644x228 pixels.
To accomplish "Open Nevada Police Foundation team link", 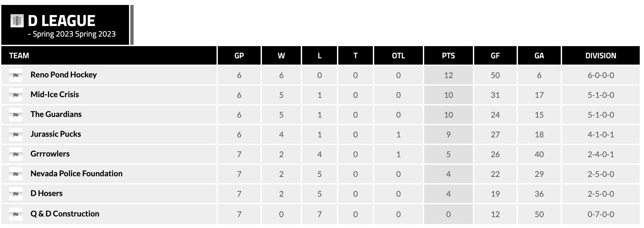I will [x=76, y=174].
